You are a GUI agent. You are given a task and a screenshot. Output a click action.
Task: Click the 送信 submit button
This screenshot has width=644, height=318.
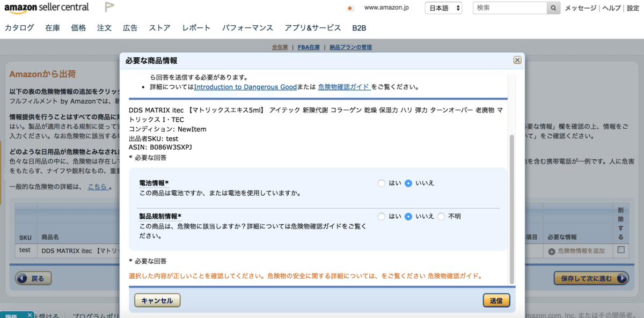click(x=496, y=300)
